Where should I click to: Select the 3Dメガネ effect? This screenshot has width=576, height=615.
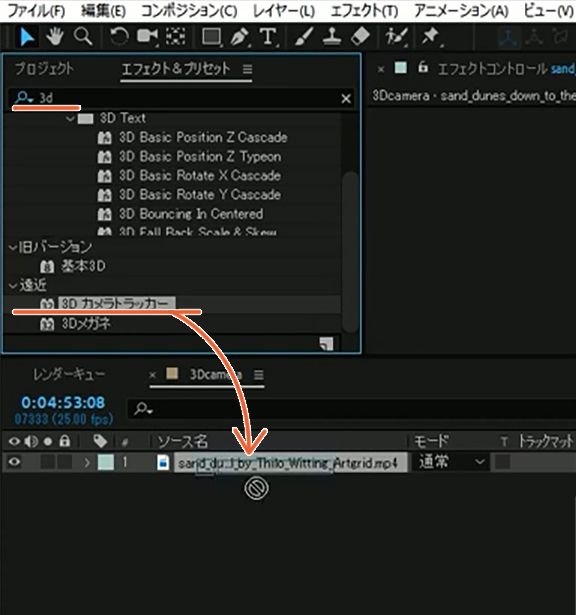point(85,324)
